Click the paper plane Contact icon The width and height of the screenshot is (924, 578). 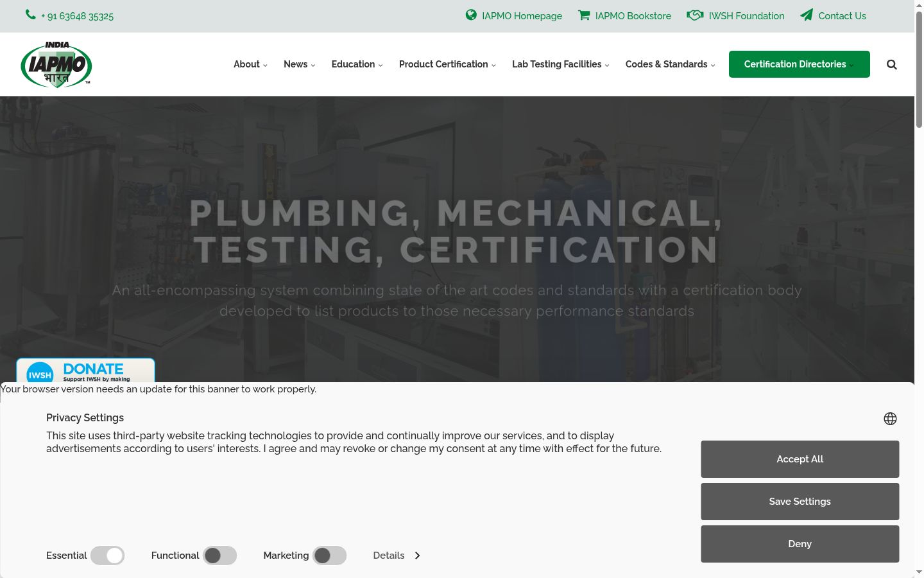[x=807, y=15]
